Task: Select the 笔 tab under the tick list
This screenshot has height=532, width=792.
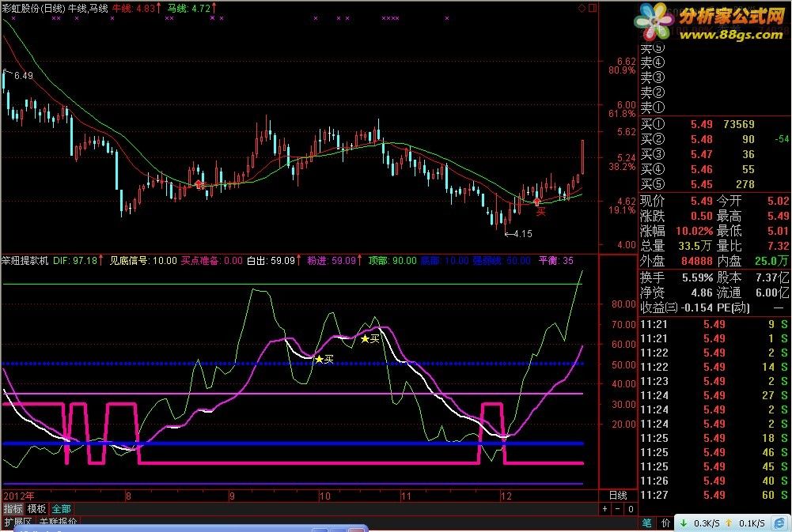Action: (x=647, y=523)
